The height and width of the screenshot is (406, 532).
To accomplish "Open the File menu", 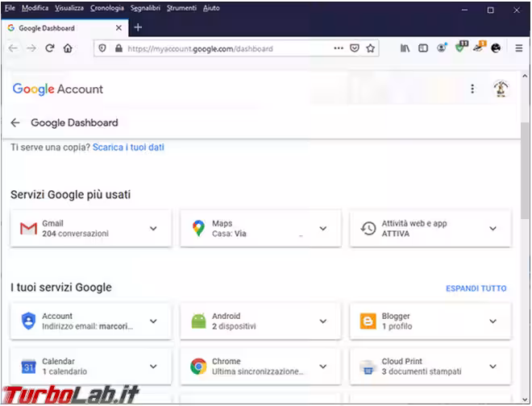I will 10,8.
